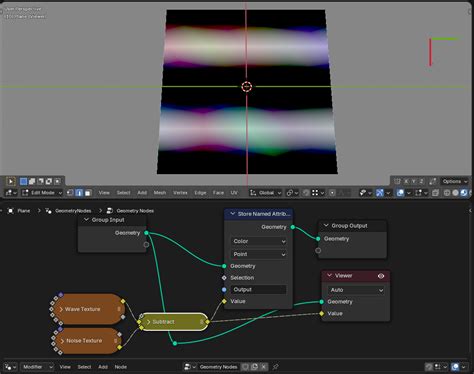
Task: Open the Point domain dropdown
Action: point(259,254)
